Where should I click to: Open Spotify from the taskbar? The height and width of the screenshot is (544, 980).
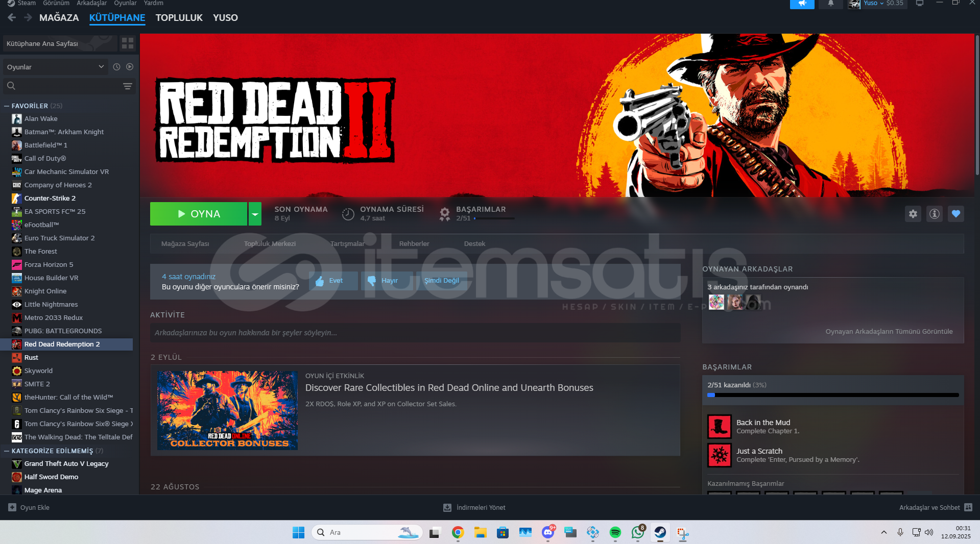pos(615,532)
